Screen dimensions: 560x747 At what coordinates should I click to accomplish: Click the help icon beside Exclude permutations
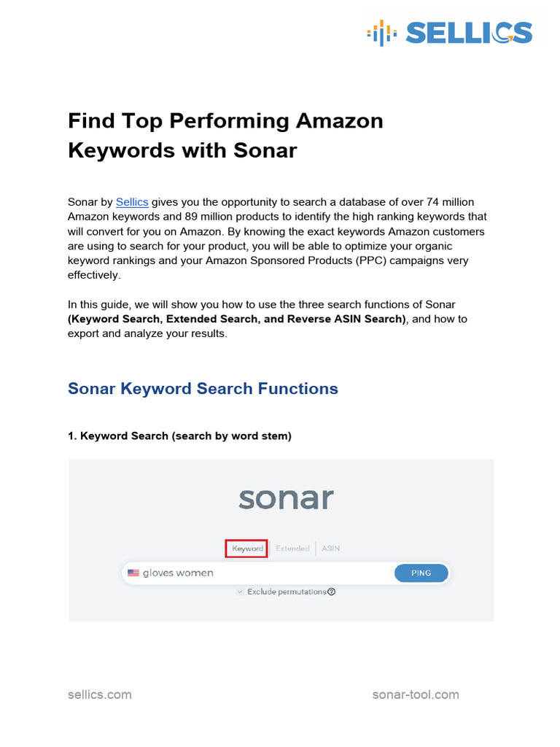332,592
